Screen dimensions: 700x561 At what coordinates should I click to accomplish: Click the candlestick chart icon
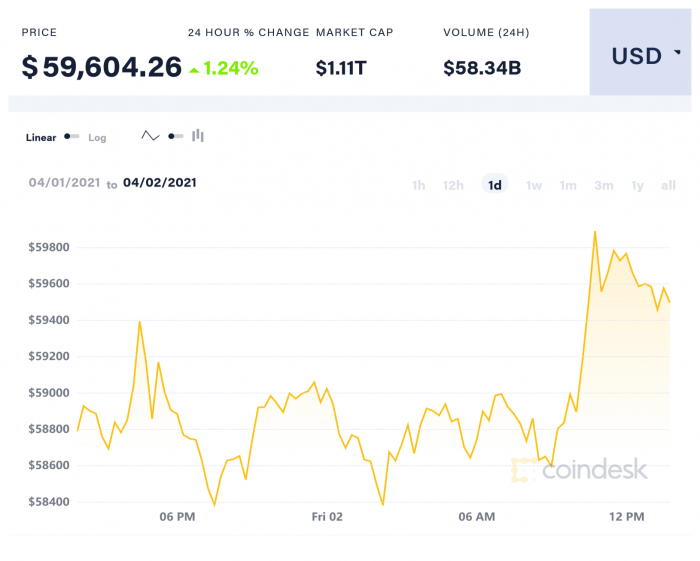(198, 136)
